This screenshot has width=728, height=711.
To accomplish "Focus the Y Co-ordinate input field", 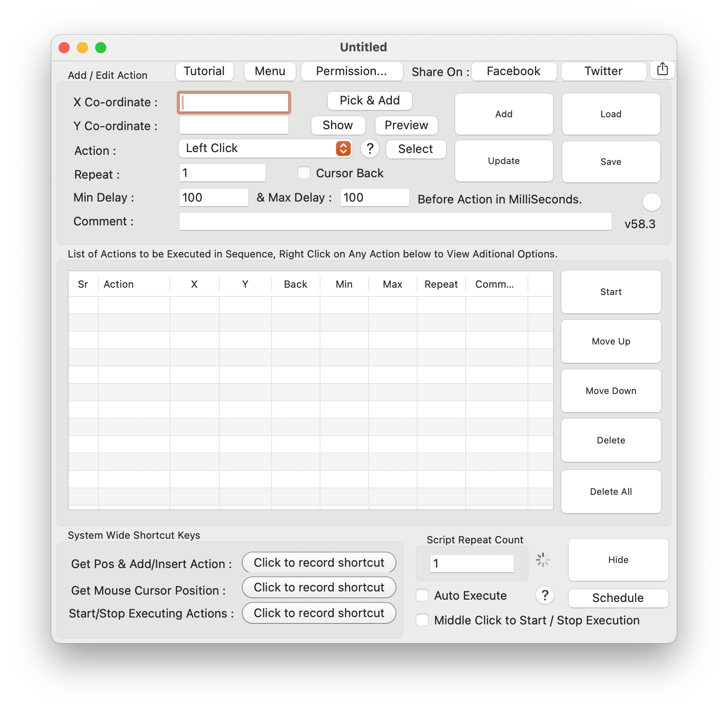I will click(234, 125).
